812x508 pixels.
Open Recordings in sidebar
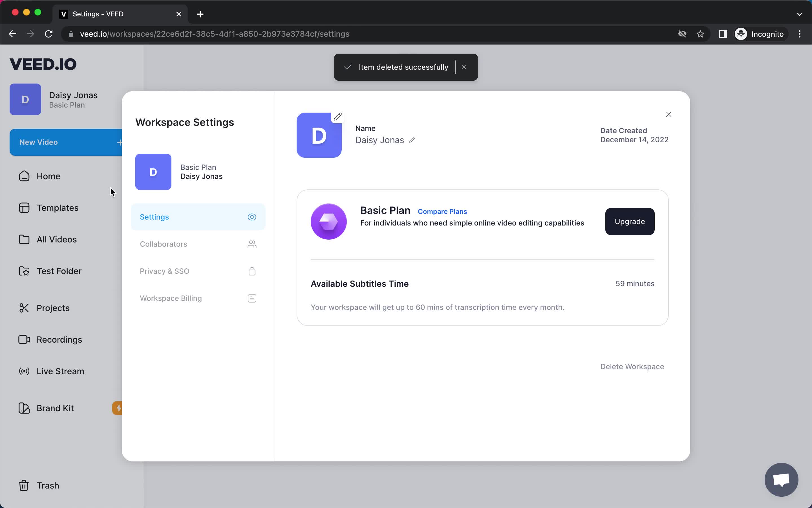(x=59, y=339)
